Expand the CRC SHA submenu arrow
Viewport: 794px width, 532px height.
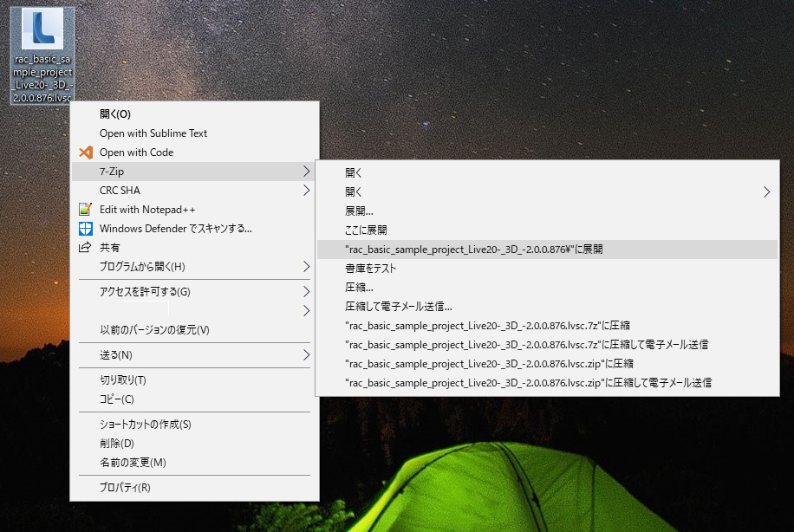pos(306,191)
